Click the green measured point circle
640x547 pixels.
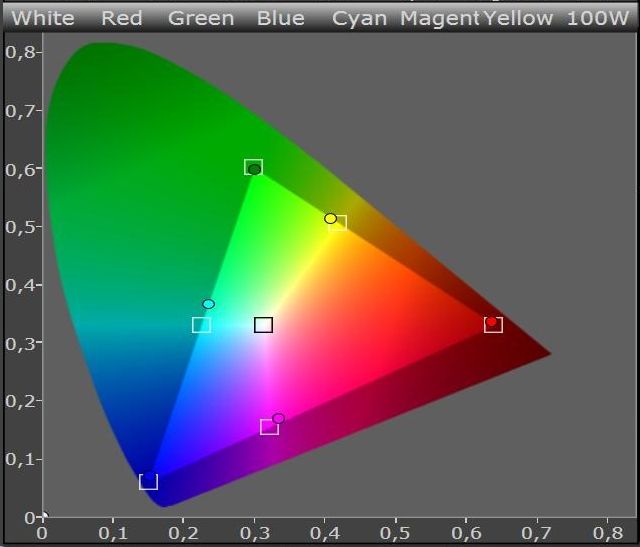click(x=254, y=169)
